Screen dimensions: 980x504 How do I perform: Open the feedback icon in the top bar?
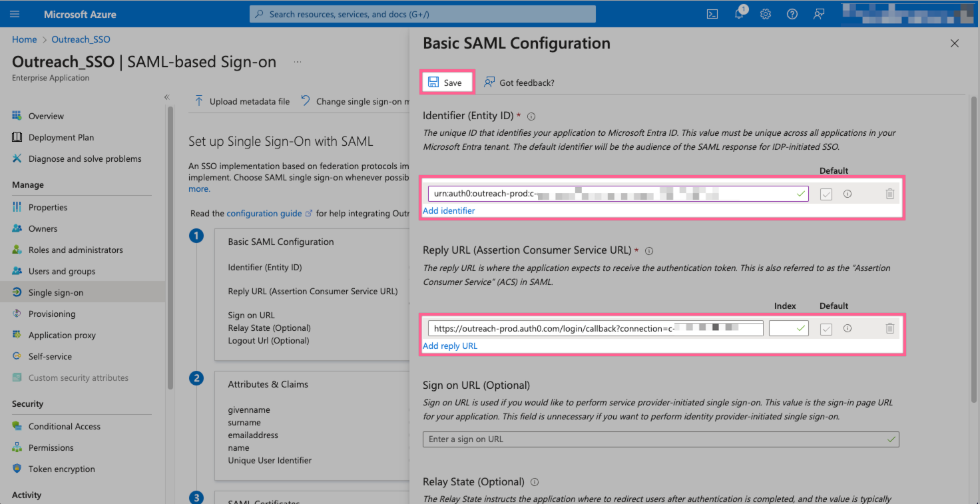(819, 14)
